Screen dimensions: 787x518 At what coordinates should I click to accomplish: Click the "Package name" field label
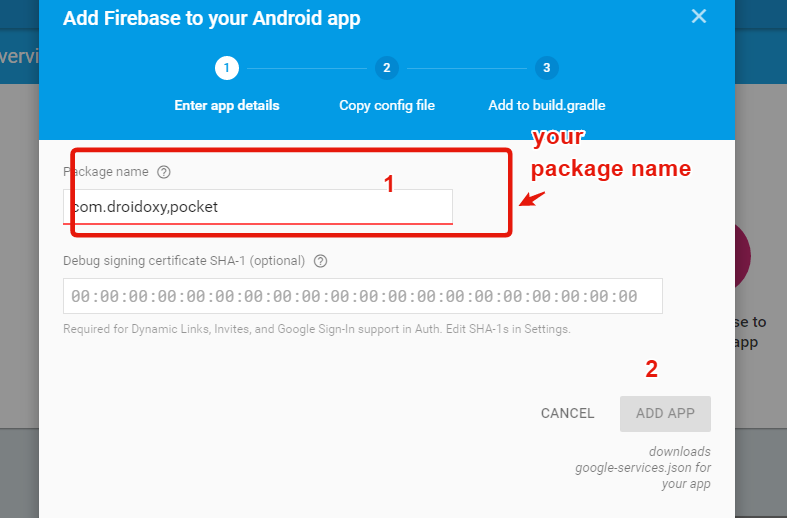click(106, 172)
